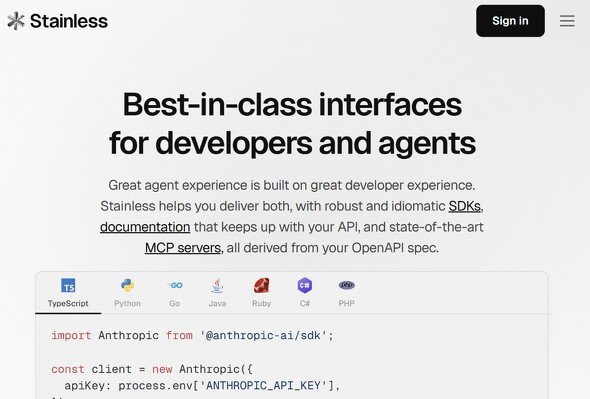Choose the C# hexagon icon

[x=305, y=285]
